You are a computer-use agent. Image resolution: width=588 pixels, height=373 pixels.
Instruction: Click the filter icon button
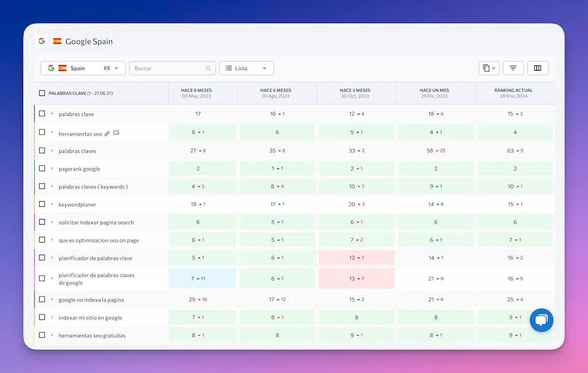pos(513,68)
